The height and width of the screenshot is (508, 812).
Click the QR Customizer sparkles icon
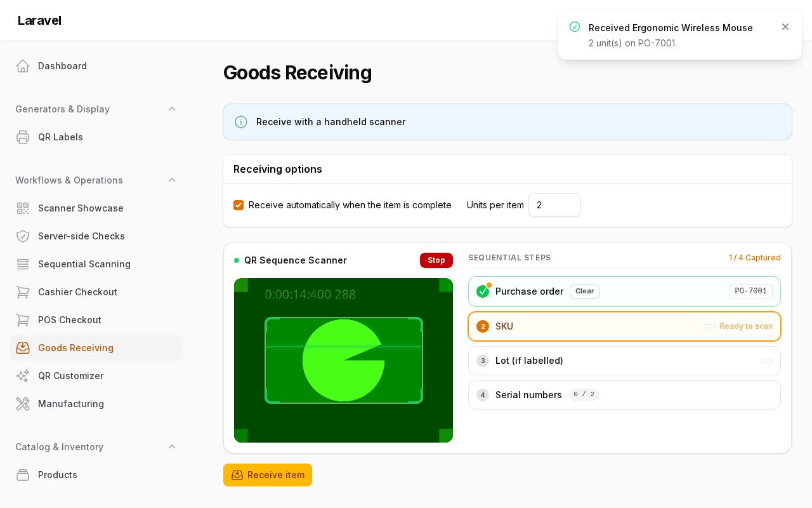[23, 376]
